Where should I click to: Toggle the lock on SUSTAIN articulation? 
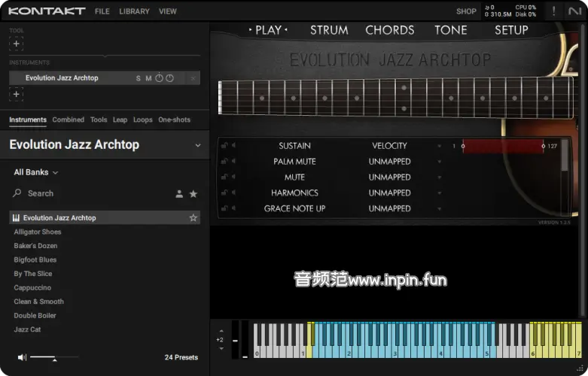(x=224, y=146)
